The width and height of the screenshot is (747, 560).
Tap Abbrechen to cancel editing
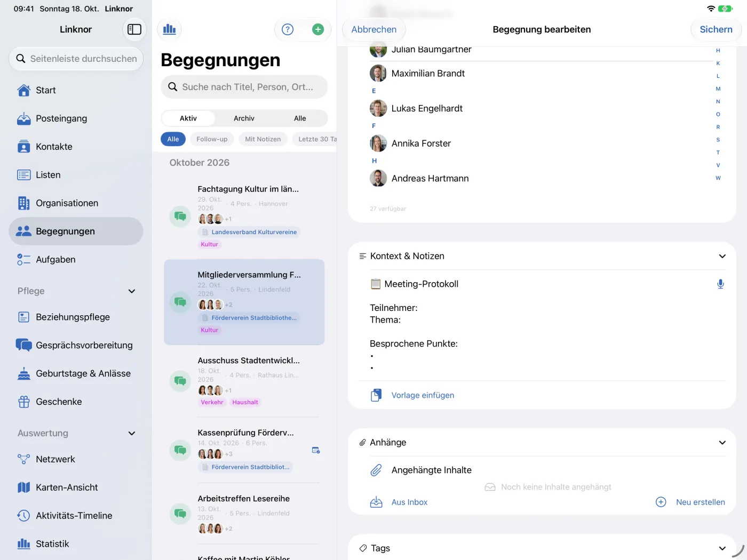[x=374, y=29]
